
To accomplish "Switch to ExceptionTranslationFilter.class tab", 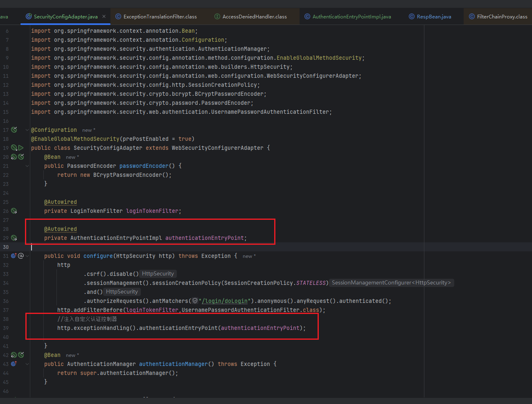I will [156, 17].
